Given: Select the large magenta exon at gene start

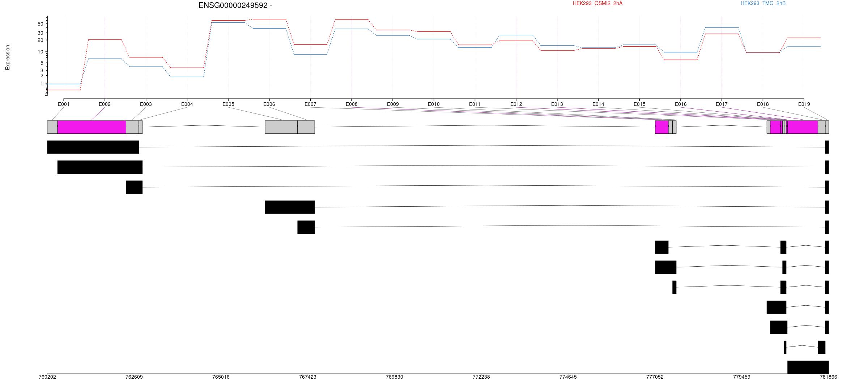Looking at the screenshot, I should coord(92,127).
